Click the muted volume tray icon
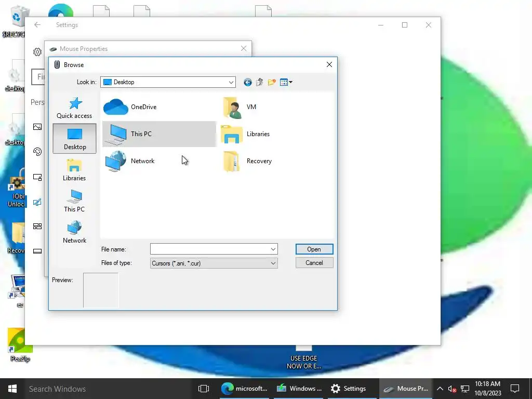This screenshot has width=532, height=399. pos(453,389)
